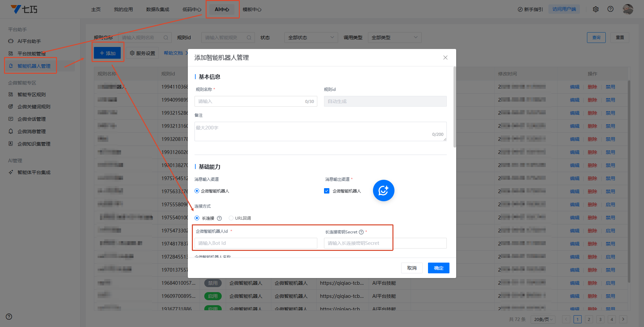644x327 pixels.
Task: Uncheck 企微智能机器人 output channel checkbox
Action: tap(327, 191)
